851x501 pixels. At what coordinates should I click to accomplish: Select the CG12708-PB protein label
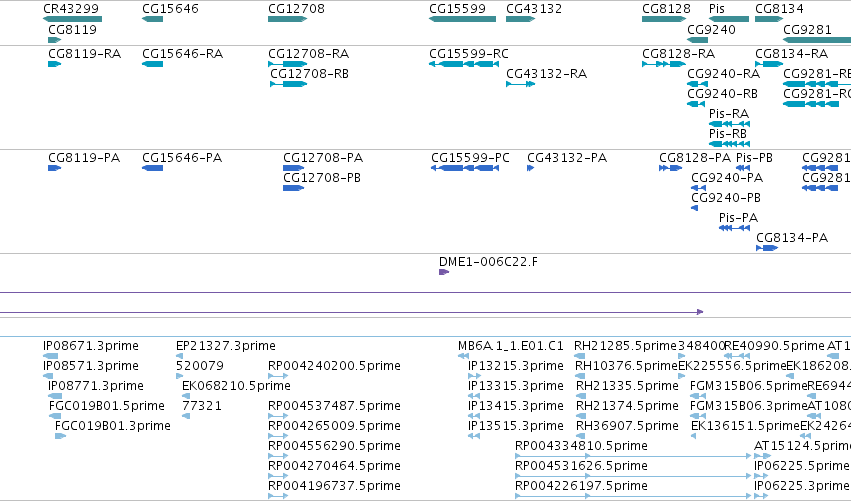pyautogui.click(x=322, y=178)
